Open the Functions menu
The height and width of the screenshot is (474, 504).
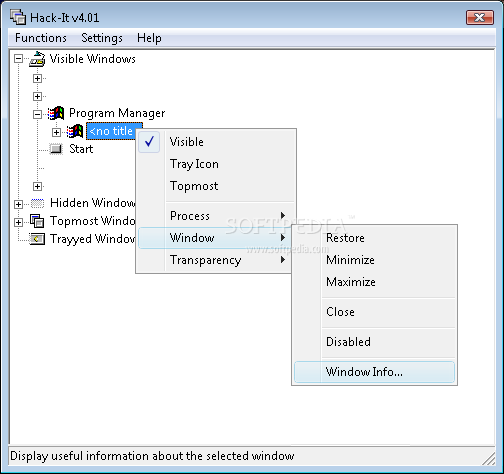point(41,38)
